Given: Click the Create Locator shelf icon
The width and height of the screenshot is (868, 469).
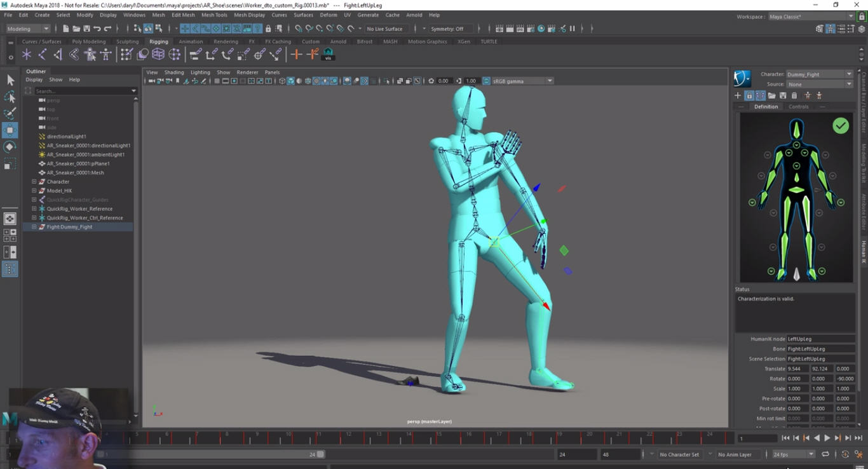Looking at the screenshot, I should pos(26,55).
